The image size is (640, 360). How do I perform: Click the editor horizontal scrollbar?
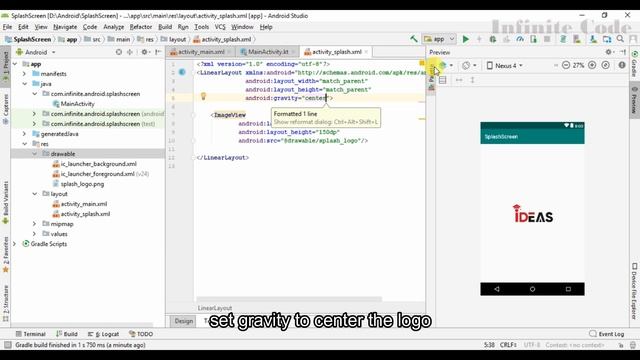289,299
